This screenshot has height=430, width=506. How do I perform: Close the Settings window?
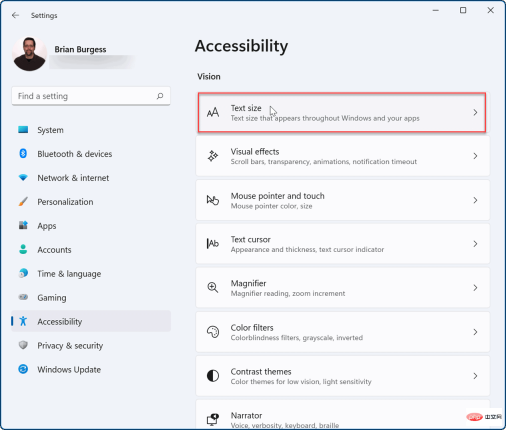490,10
